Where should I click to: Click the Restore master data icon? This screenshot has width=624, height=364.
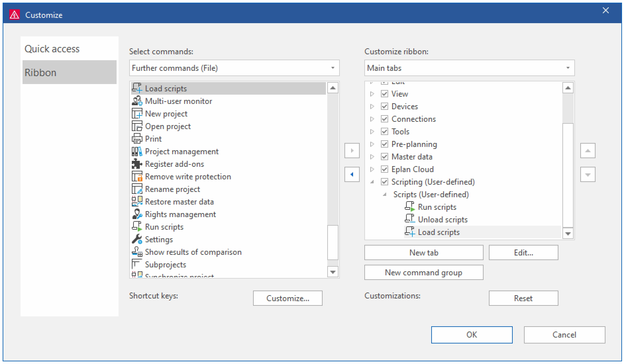coord(137,201)
